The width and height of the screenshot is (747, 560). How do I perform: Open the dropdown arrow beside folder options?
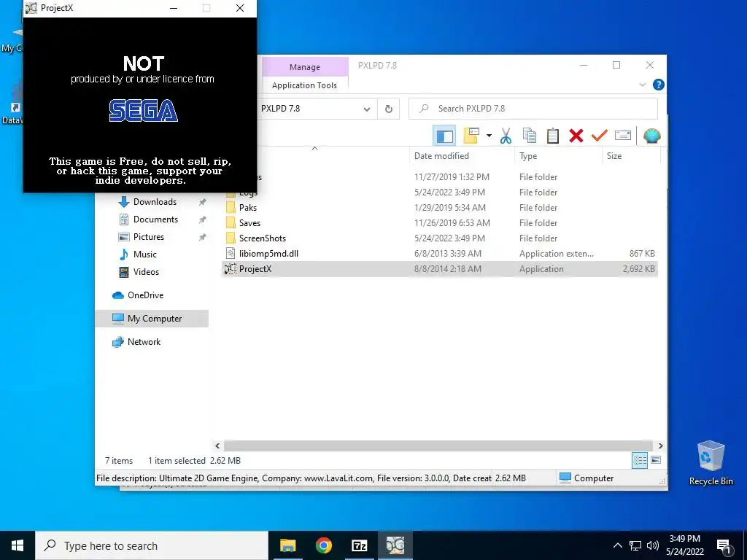point(489,136)
